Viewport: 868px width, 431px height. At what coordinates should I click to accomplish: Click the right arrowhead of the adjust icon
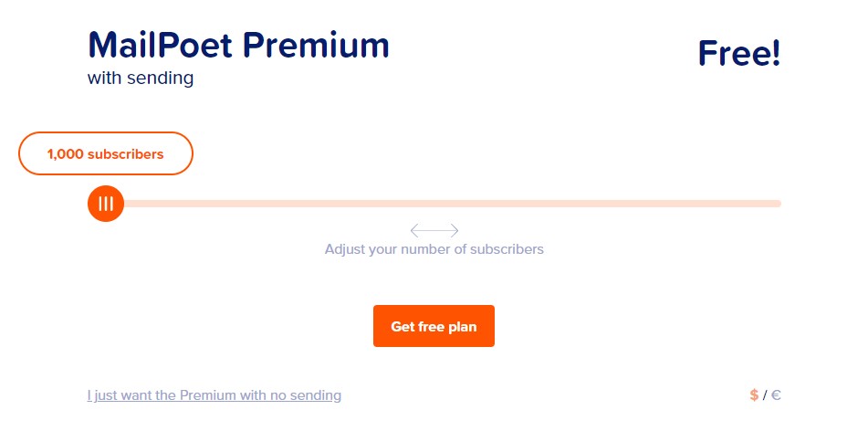point(455,230)
